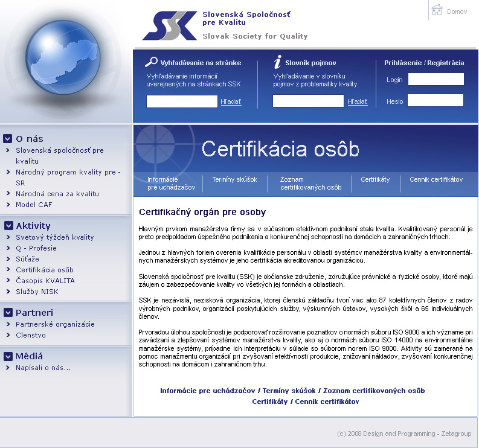The width and height of the screenshot is (479, 448).
Task: Open Národná cena za kvalitu
Action: [57, 194]
